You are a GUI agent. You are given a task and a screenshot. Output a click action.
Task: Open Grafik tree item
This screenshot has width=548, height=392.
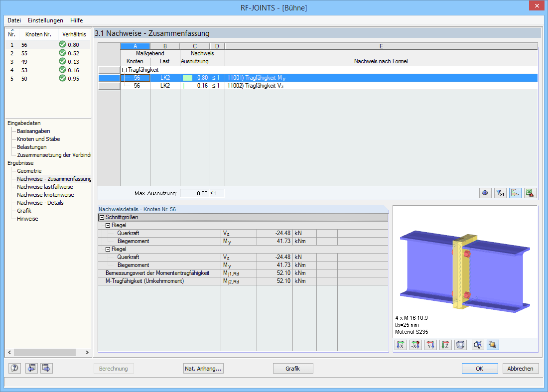tap(24, 211)
